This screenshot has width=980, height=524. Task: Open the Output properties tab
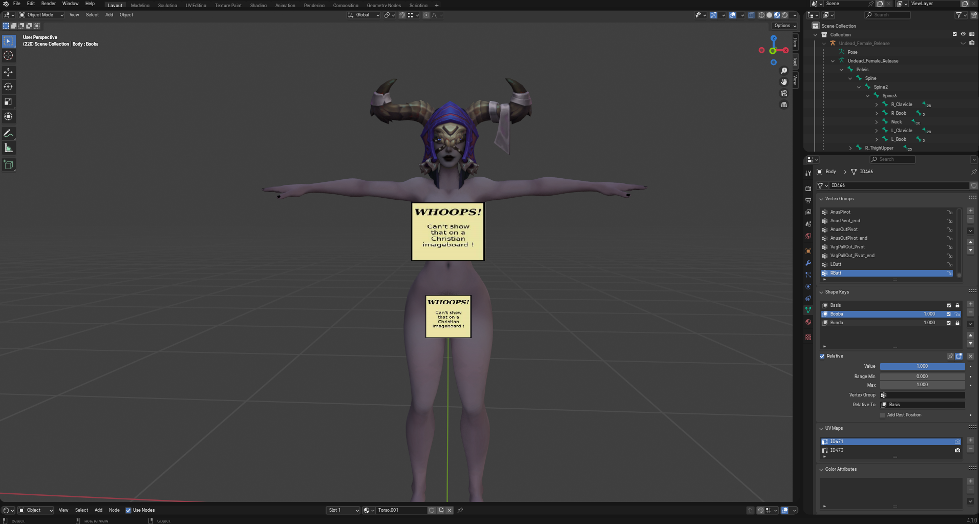point(808,200)
